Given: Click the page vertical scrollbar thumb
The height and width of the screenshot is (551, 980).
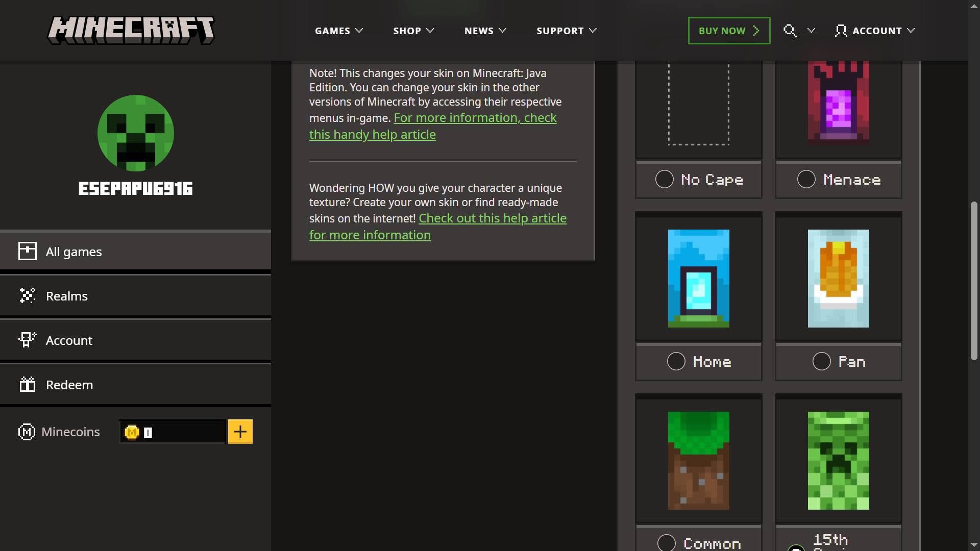Looking at the screenshot, I should coord(974,281).
